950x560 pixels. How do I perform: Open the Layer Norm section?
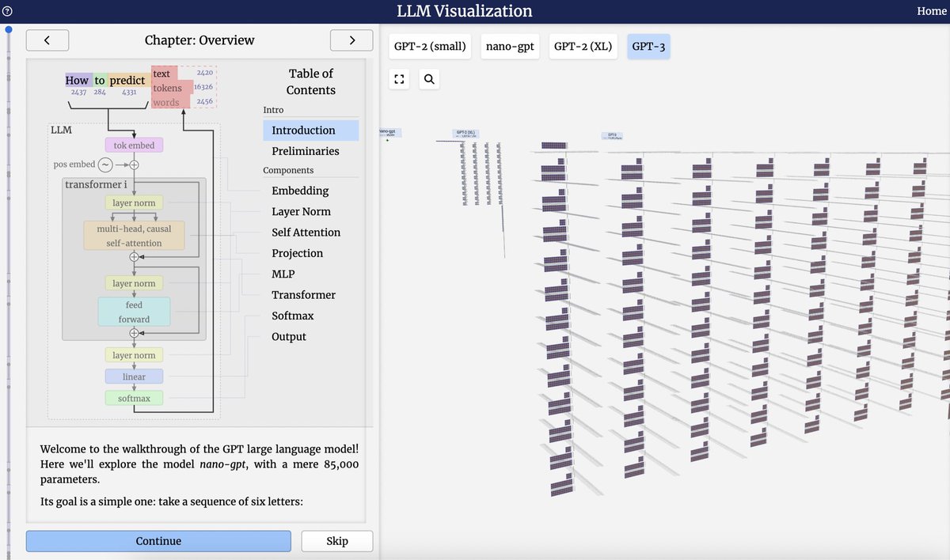[301, 211]
